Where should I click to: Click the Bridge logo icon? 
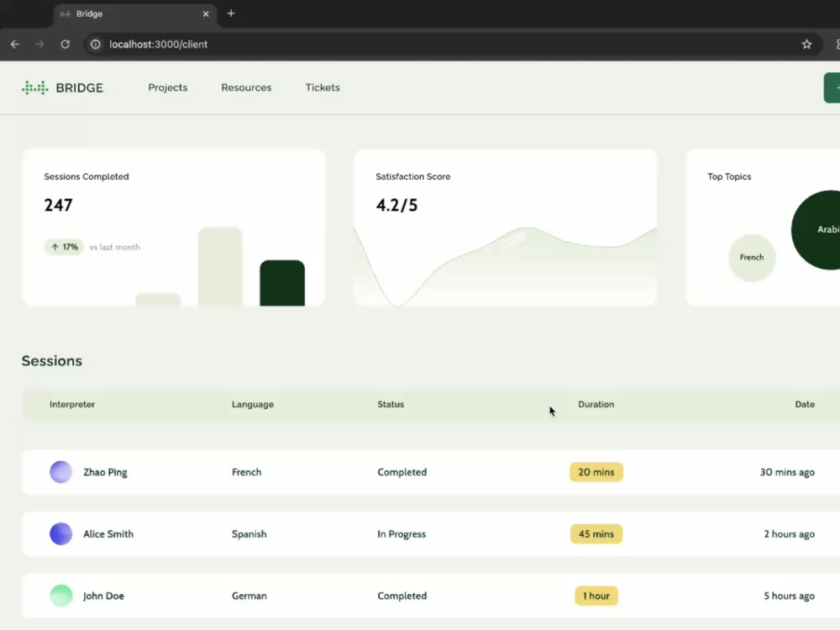(34, 87)
